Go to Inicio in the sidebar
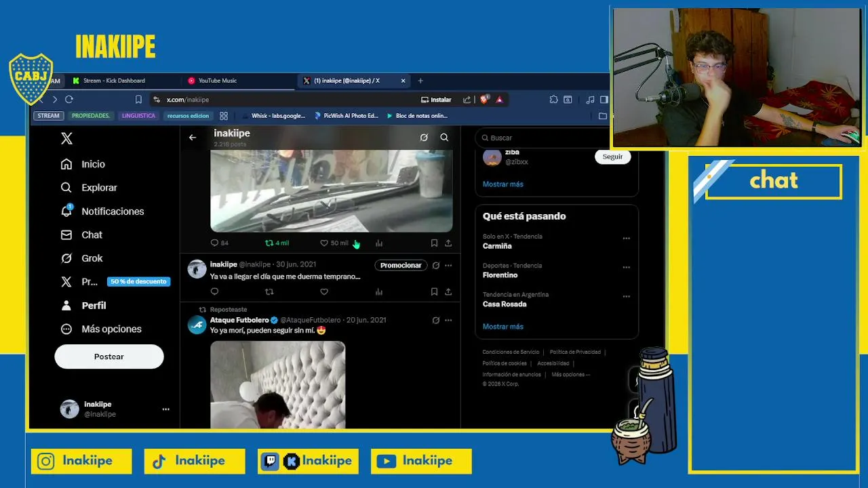The image size is (868, 488). pos(83,164)
